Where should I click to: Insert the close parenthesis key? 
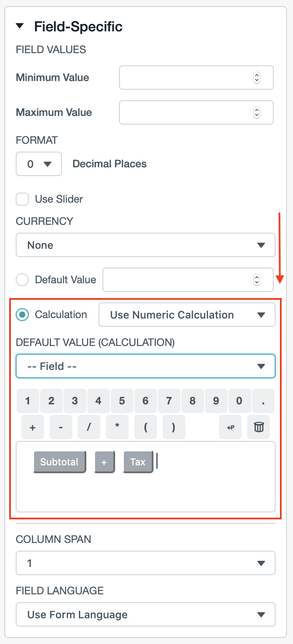[174, 427]
